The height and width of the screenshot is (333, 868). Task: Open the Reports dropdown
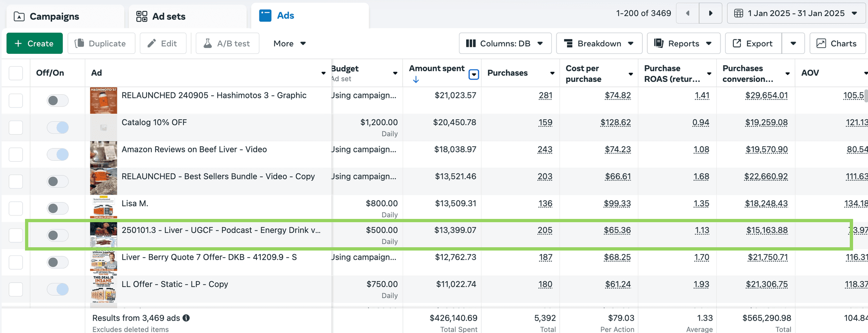tap(683, 43)
